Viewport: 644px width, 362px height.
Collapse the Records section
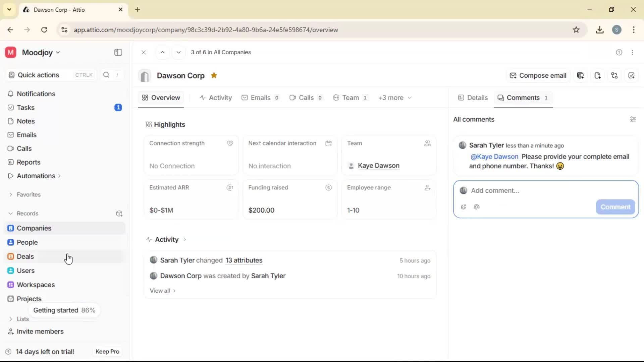[11, 214]
